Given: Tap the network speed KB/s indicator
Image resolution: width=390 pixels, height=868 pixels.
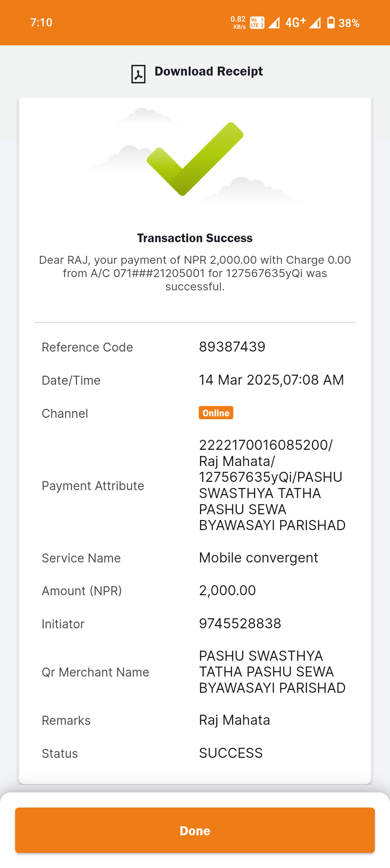Looking at the screenshot, I should tap(238, 22).
